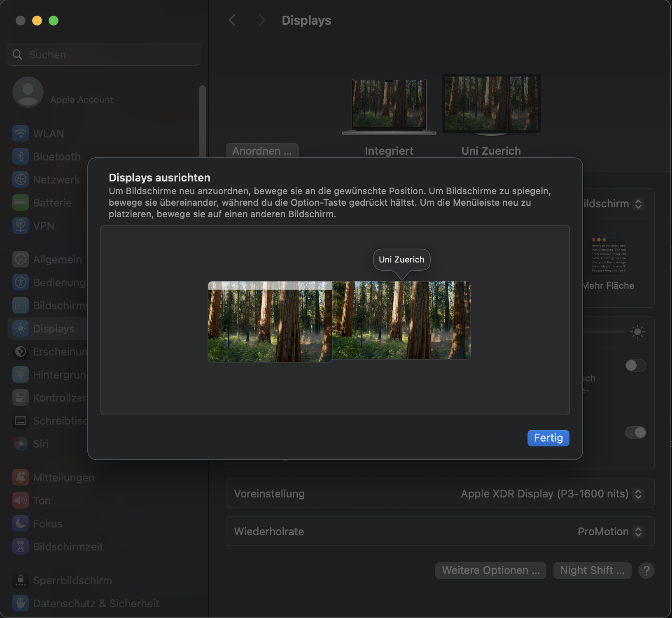
Task: Click the sidebar scrollbar
Action: 202,121
